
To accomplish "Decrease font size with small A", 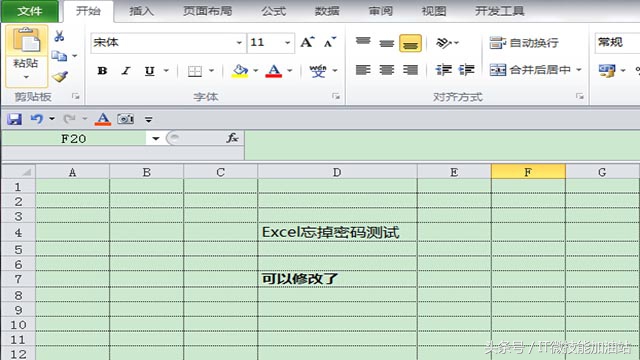I will click(x=329, y=42).
